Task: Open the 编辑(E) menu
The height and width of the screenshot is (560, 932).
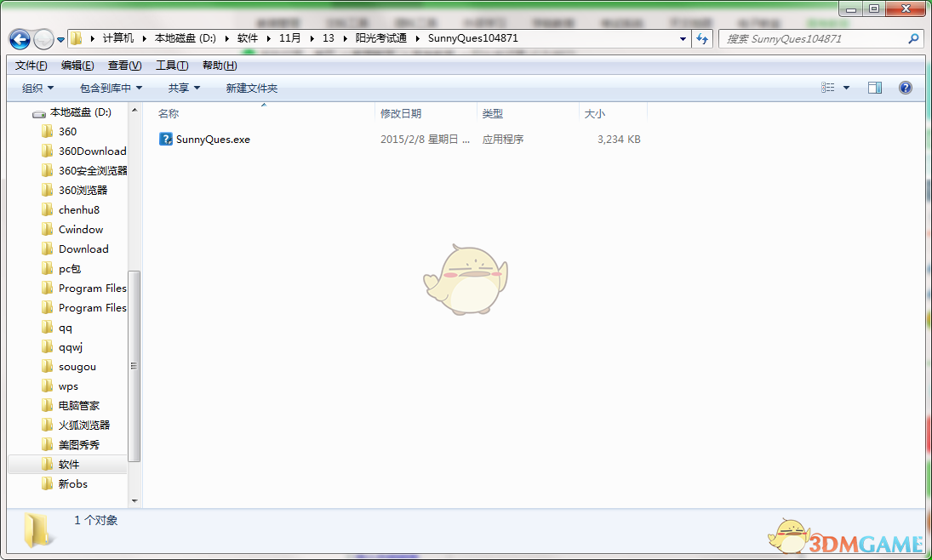Action: 77,66
